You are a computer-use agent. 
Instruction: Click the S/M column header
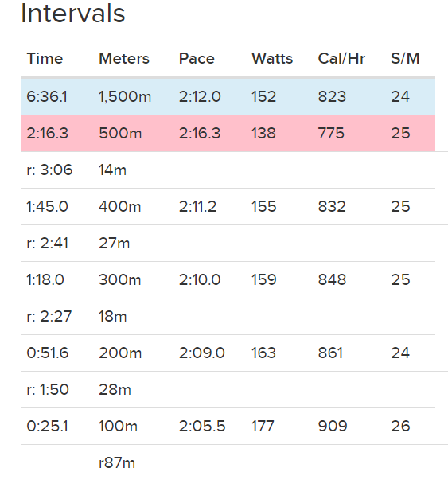(x=405, y=59)
